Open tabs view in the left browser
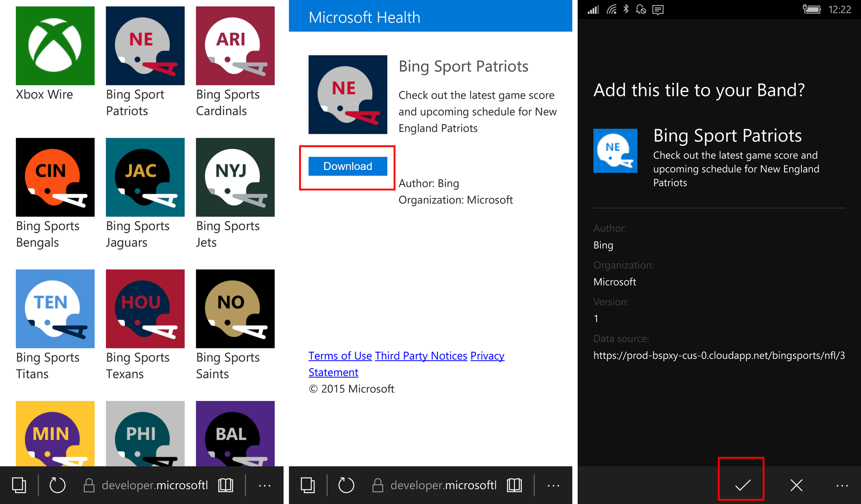 pyautogui.click(x=19, y=486)
